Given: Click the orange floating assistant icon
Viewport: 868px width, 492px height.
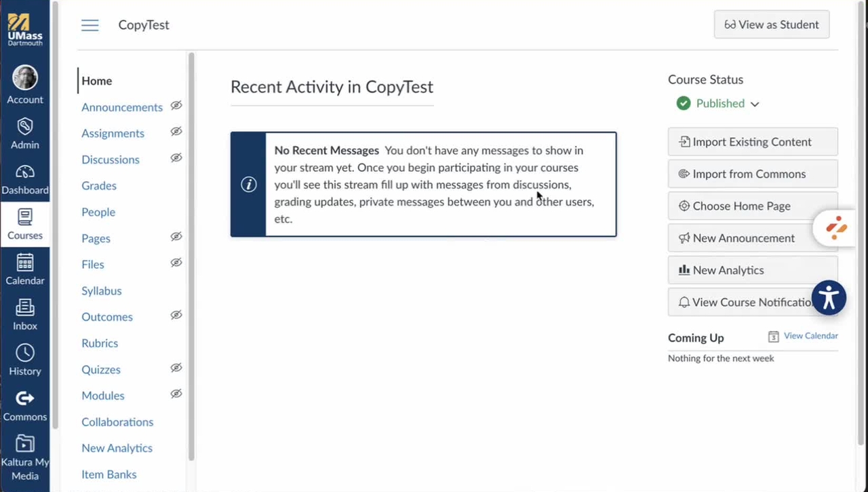Looking at the screenshot, I should [x=837, y=228].
